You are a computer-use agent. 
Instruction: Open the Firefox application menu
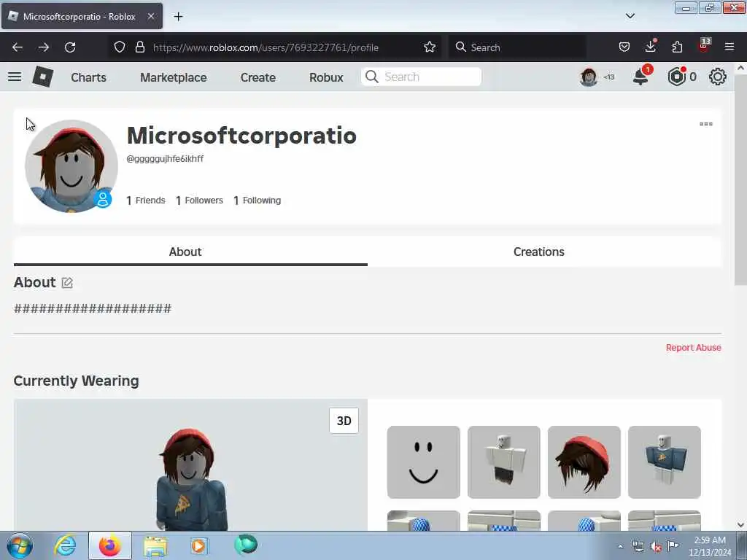pos(729,47)
